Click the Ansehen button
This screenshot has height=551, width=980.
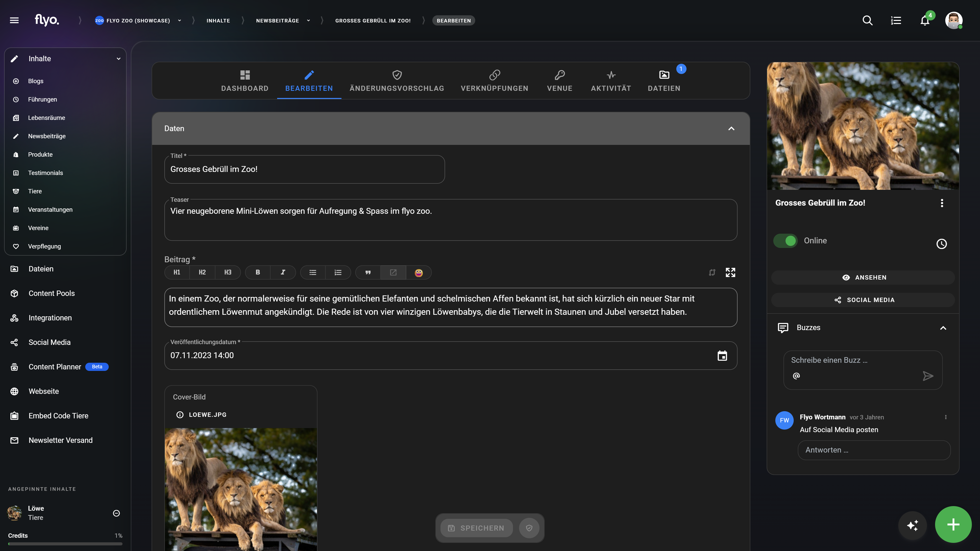[863, 277]
